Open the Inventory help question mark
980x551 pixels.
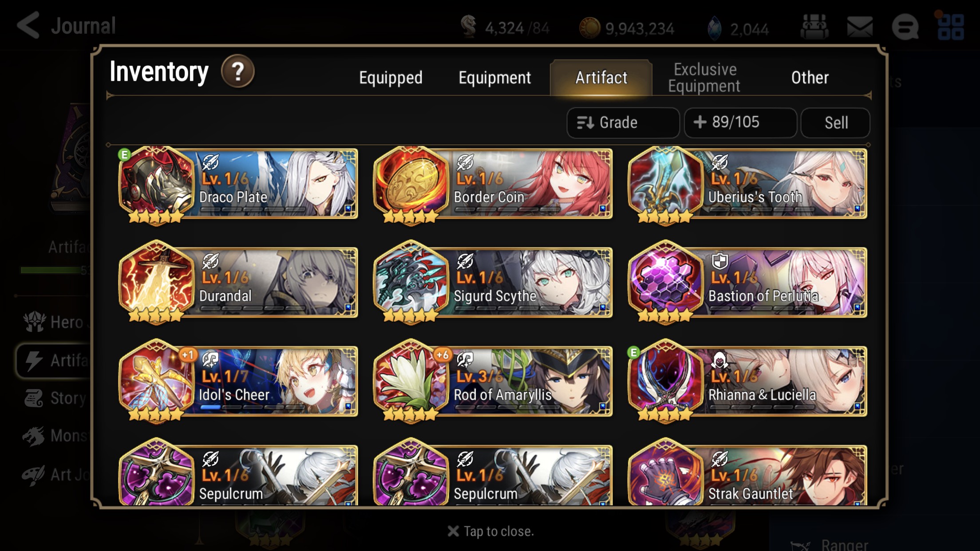point(238,71)
